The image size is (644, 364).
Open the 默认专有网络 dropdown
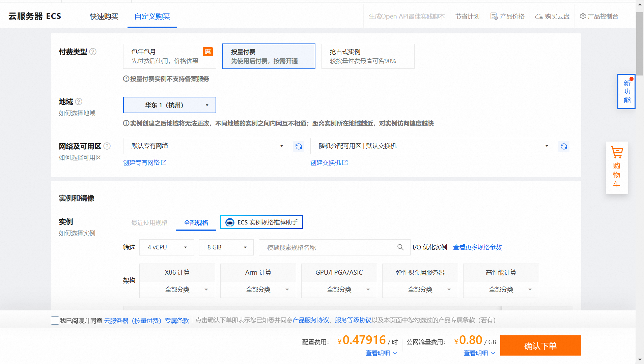tap(206, 146)
